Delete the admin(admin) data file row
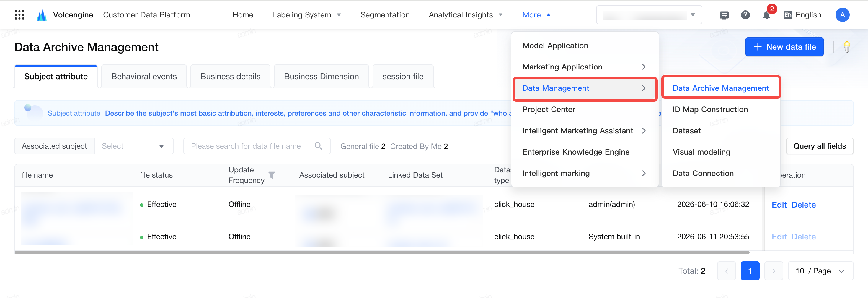868x298 pixels. tap(803, 205)
